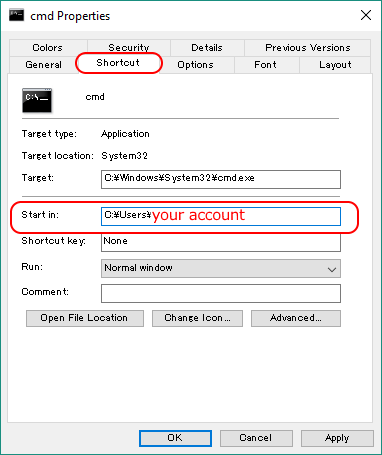The image size is (382, 455).
Task: Open the Details tab
Action: 207,48
